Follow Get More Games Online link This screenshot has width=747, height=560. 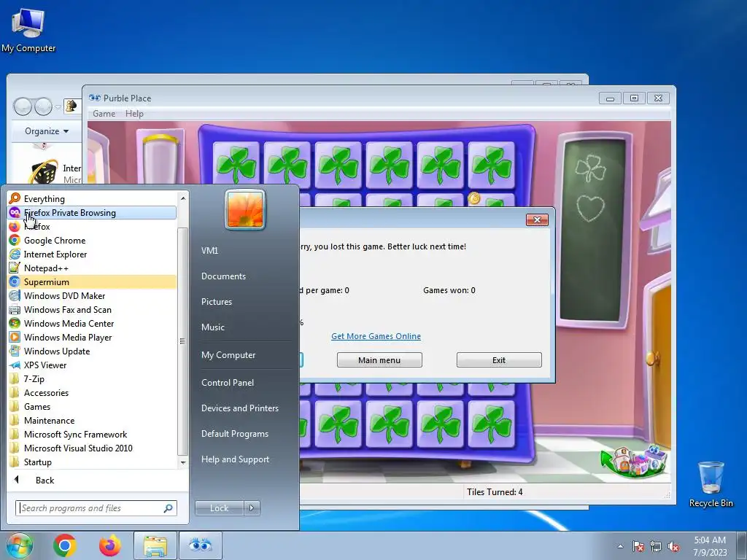(x=376, y=336)
